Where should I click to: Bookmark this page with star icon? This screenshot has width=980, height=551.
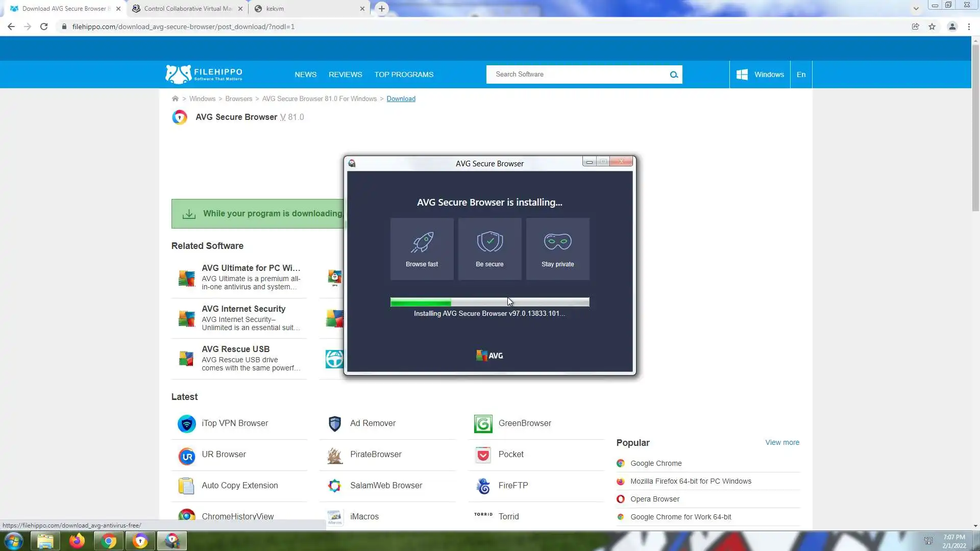(932, 27)
